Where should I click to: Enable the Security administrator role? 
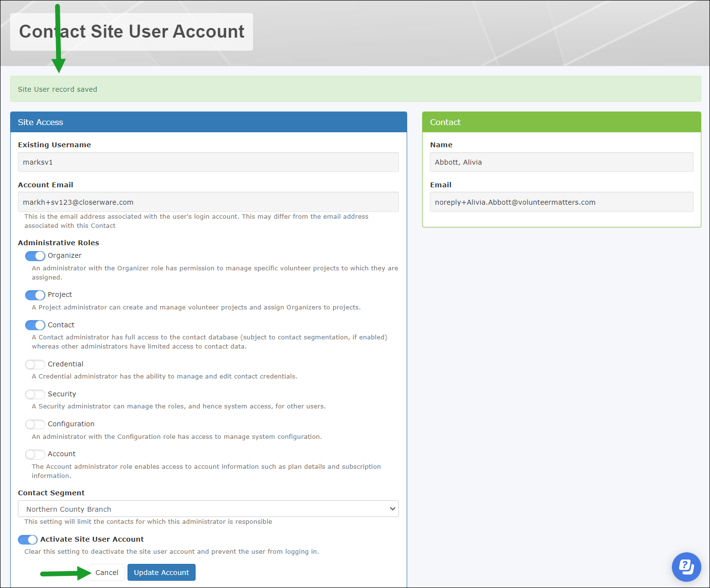[x=35, y=394]
